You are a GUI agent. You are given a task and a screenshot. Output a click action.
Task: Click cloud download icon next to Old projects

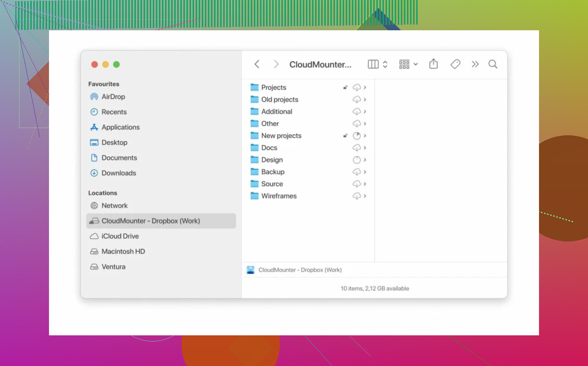[356, 100]
